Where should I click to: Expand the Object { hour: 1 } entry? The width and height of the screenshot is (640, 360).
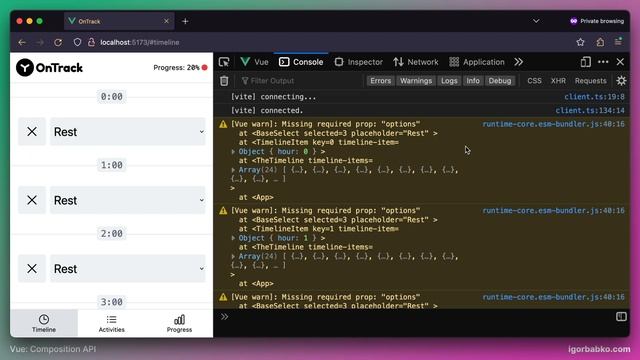pyautogui.click(x=233, y=238)
